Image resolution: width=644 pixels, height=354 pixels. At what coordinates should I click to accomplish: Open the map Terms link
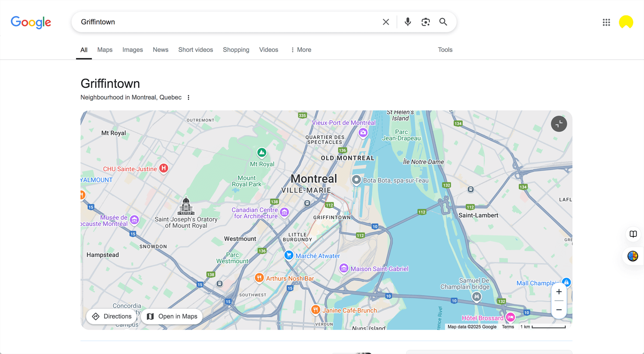[508, 327]
